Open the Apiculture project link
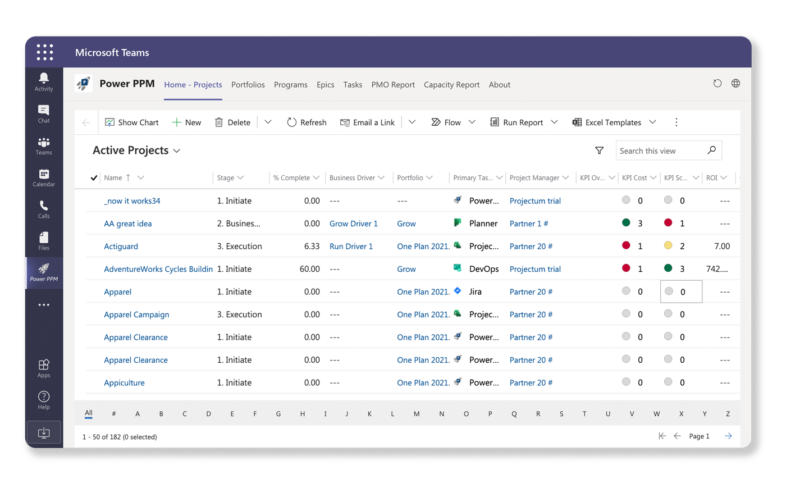This screenshot has height=497, width=800. (x=124, y=383)
